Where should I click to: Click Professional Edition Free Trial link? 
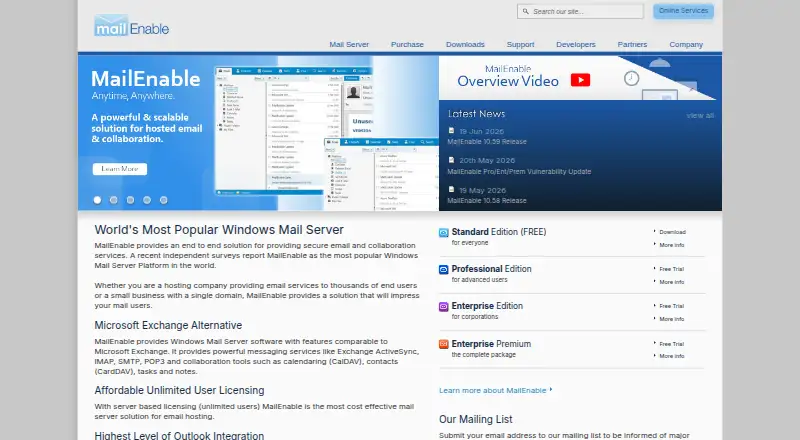click(671, 269)
